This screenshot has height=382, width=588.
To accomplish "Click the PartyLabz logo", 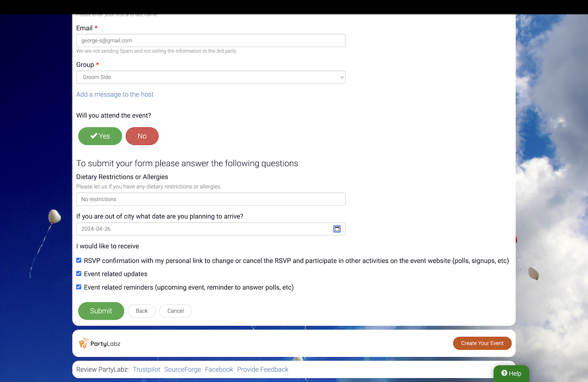I will (100, 343).
